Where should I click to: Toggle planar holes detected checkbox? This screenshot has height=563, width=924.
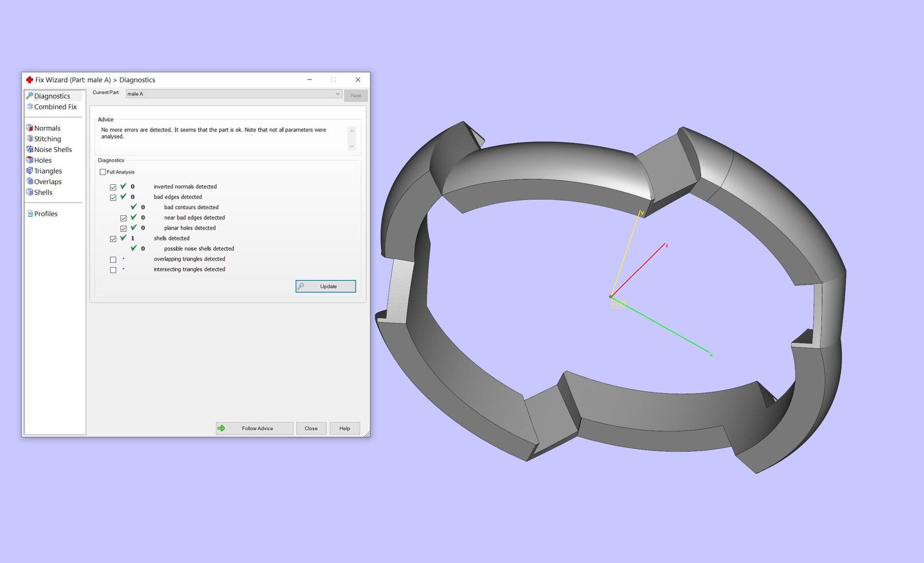pos(123,228)
